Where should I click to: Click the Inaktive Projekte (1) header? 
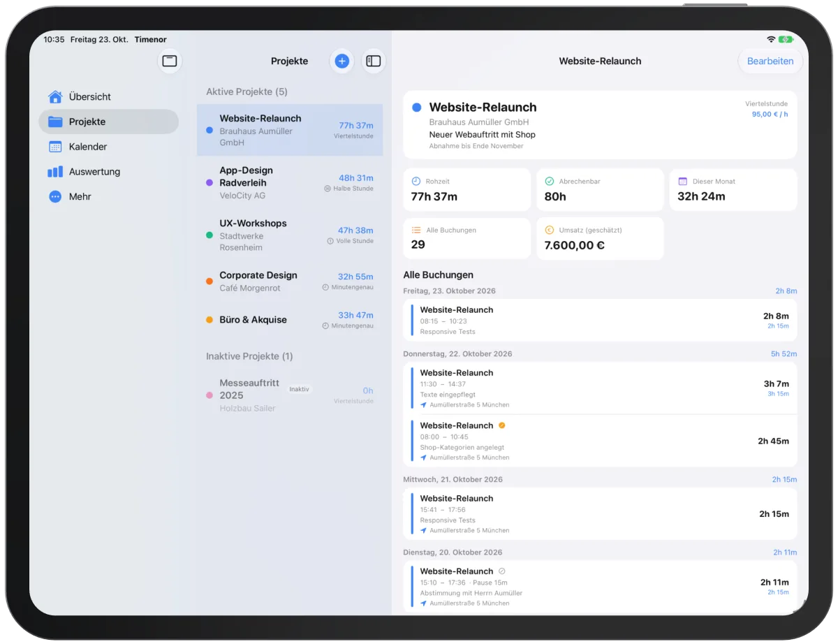249,356
